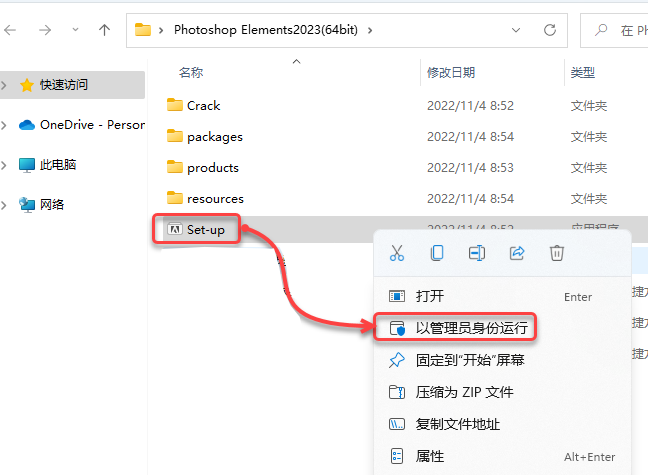Click the 快速访问 star icon

[26, 85]
